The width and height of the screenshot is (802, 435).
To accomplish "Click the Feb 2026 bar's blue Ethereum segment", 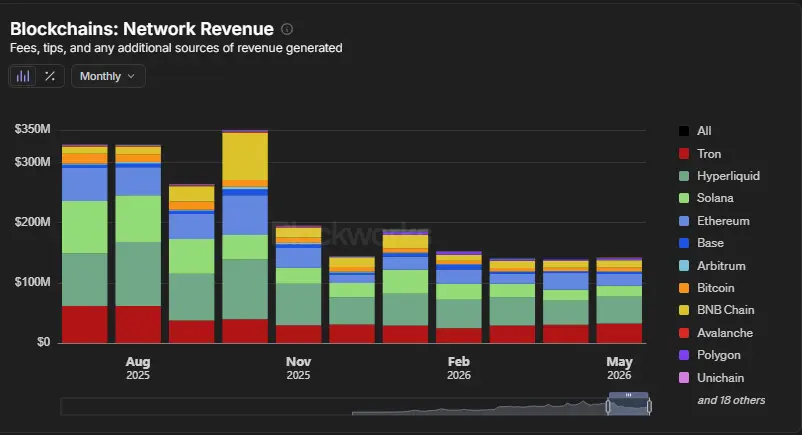I will (x=459, y=277).
